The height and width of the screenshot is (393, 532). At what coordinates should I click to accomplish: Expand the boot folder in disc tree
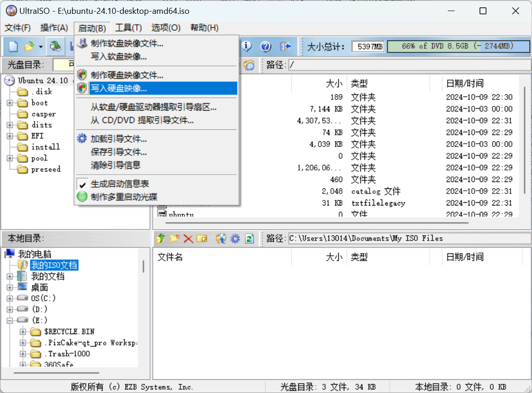pos(10,103)
